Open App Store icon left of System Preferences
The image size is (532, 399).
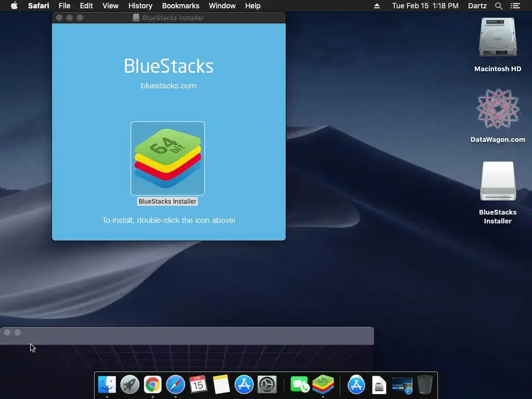pos(244,385)
